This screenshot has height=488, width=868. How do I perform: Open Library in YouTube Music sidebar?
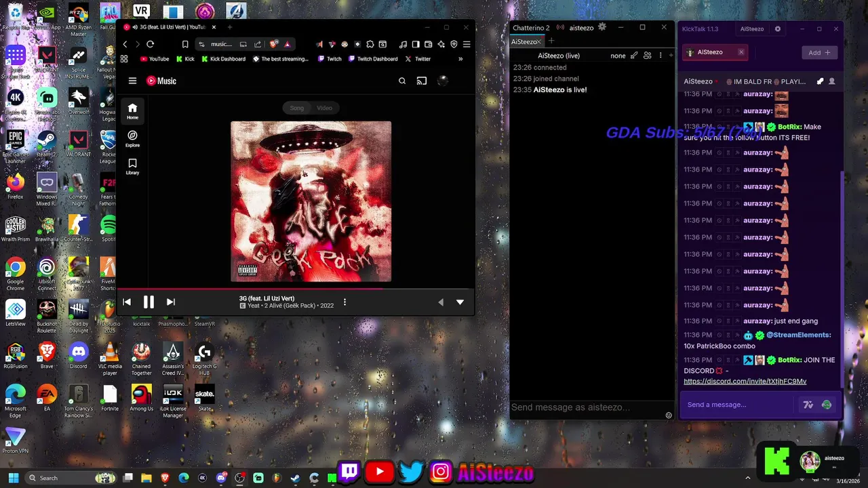pyautogui.click(x=132, y=167)
